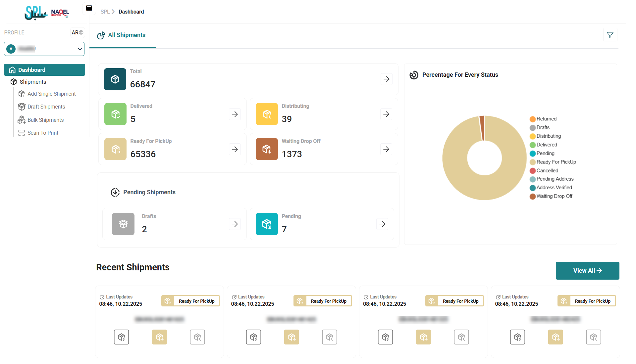The image size is (636, 364).
Task: Open Ready For PickUp details arrow
Action: (235, 149)
